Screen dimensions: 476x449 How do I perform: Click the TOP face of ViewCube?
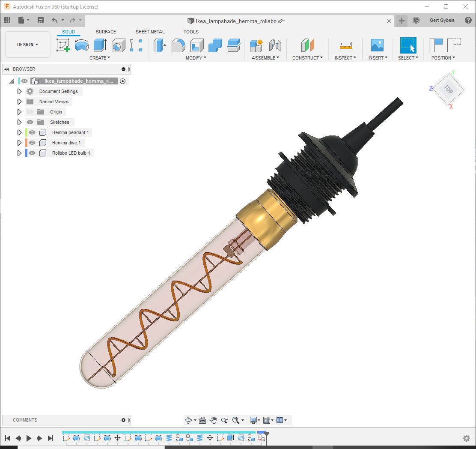[448, 89]
